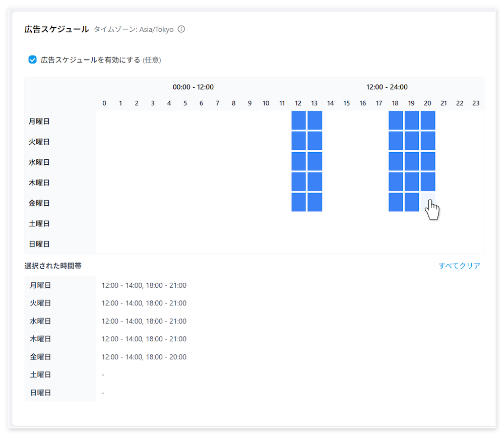The image size is (504, 438).
Task: Toggle 木曜日 13 o'clock cell
Action: [x=314, y=181]
